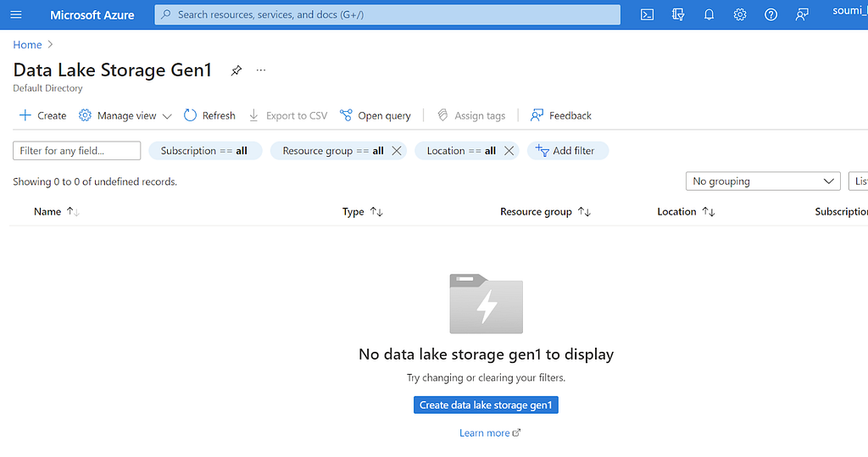Click the Microsoft Azure logo text

tap(92, 15)
